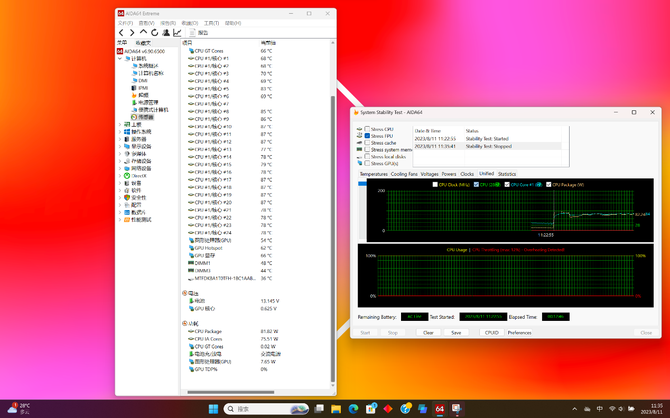Viewport: 670px width, 418px height.
Task: Open the CPUID panel
Action: (492, 333)
